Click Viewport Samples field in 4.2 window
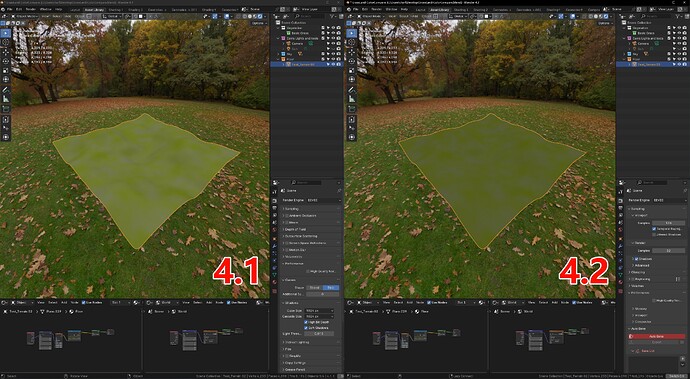This screenshot has height=379, width=690. coord(668,223)
